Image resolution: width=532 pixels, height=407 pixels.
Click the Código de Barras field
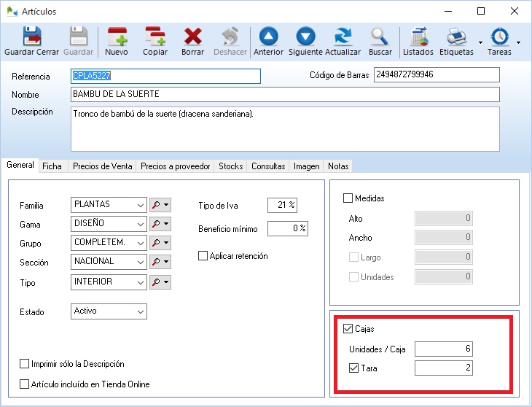coord(436,75)
